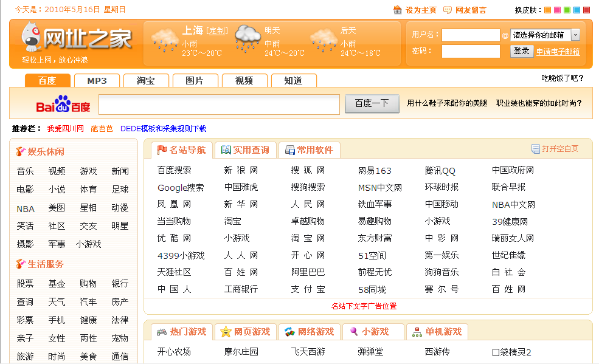Switch to the 知道 search tab
The image size is (599, 364).
pos(294,80)
